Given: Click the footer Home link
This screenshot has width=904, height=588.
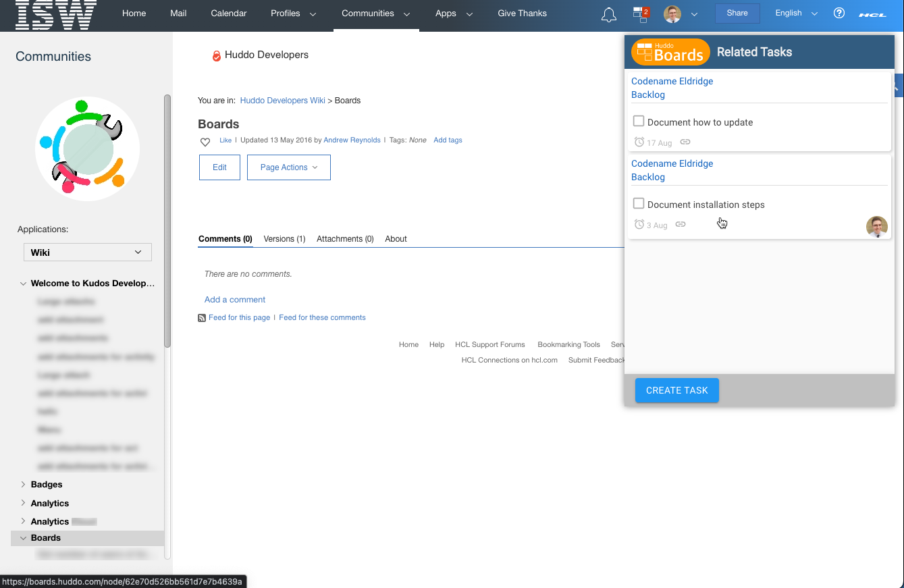Looking at the screenshot, I should coord(408,345).
